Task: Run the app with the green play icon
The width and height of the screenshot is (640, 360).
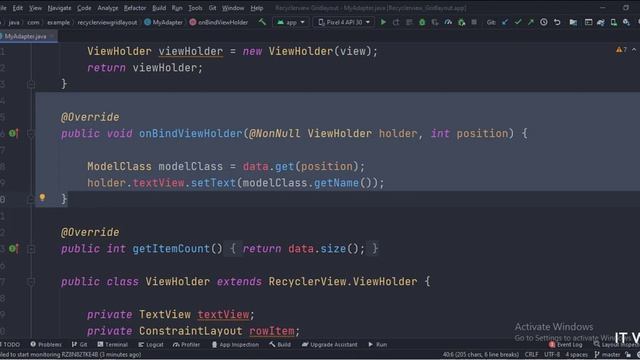Action: pos(383,22)
